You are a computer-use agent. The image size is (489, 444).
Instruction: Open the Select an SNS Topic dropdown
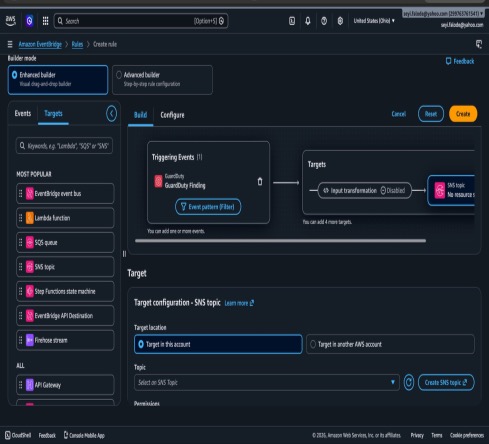267,382
